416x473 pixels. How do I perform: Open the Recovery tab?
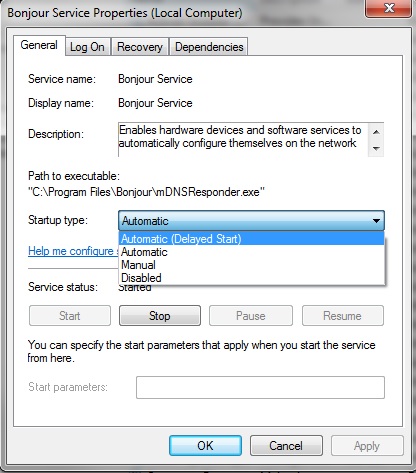(x=140, y=47)
